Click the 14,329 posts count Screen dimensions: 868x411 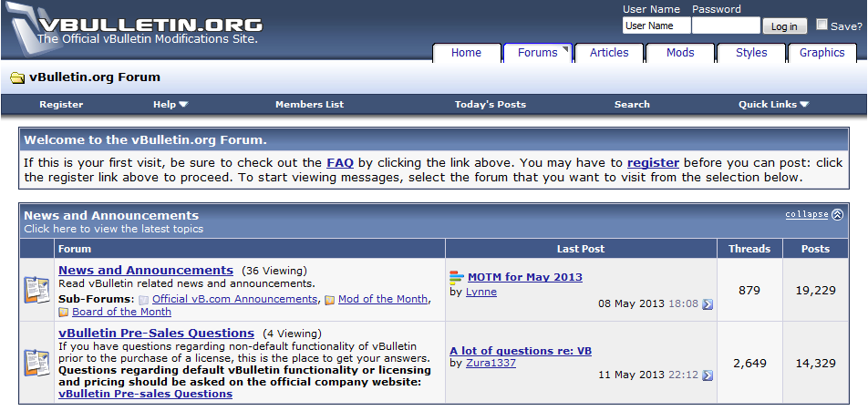click(x=815, y=364)
